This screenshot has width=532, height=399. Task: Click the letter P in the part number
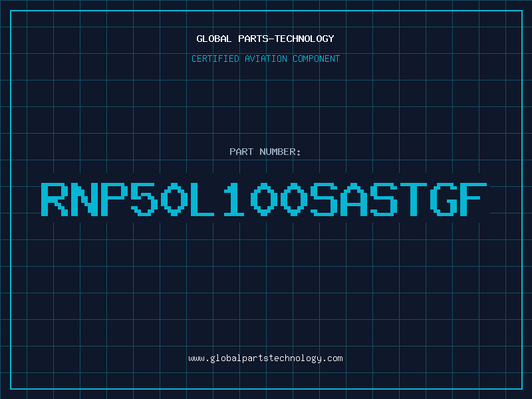click(114, 199)
